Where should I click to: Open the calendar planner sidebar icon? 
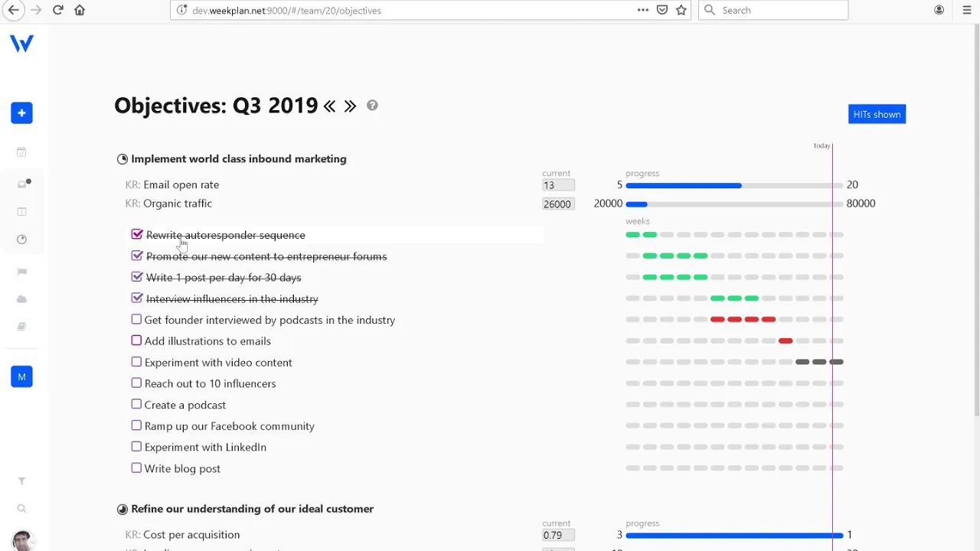21,152
